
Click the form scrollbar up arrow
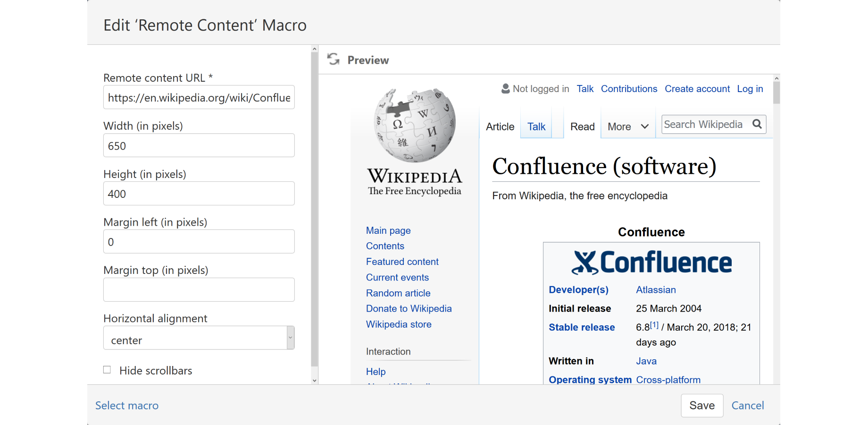[315, 49]
